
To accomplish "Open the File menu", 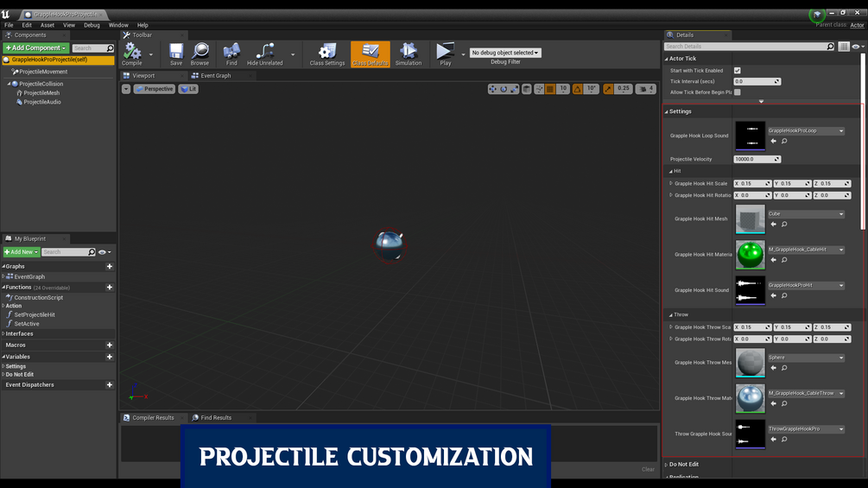I will coord(9,25).
